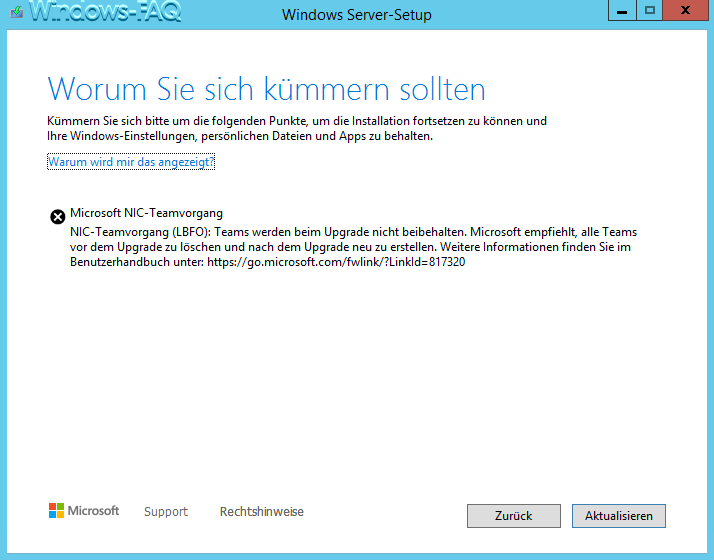Close the Windows Server-Setup window

tap(686, 11)
